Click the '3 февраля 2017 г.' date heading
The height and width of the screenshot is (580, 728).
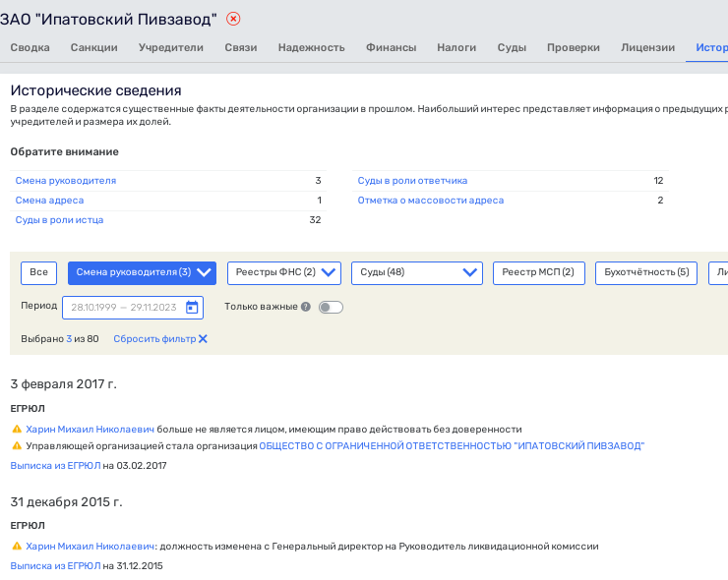pos(64,384)
